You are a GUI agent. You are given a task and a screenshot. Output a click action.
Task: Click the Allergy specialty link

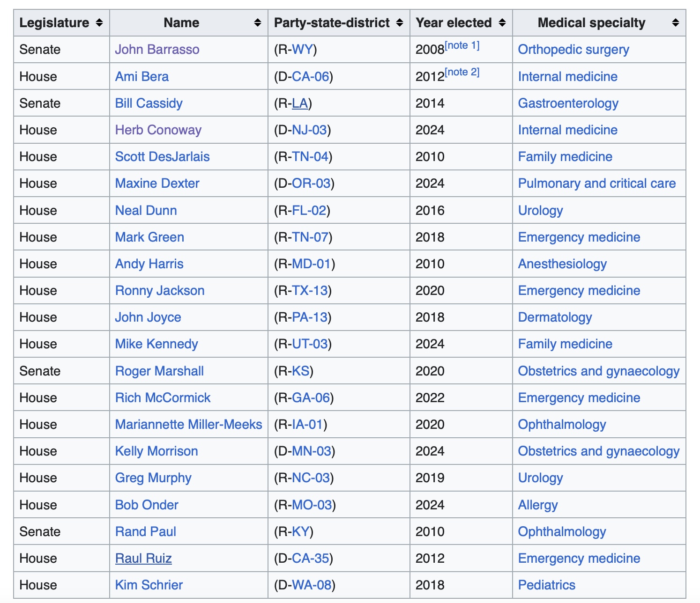point(537,505)
